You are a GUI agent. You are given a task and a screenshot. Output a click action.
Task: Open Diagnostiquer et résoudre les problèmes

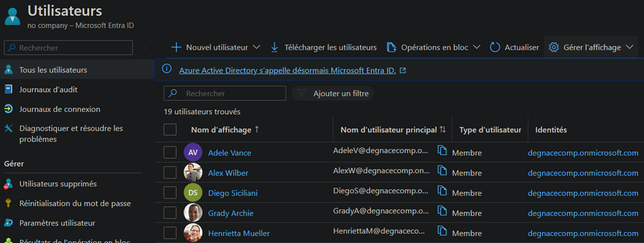70,134
